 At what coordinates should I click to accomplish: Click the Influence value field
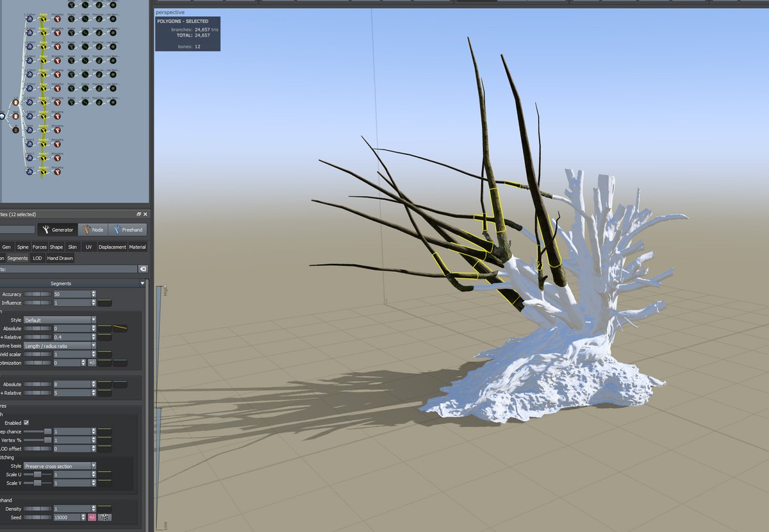tap(72, 303)
